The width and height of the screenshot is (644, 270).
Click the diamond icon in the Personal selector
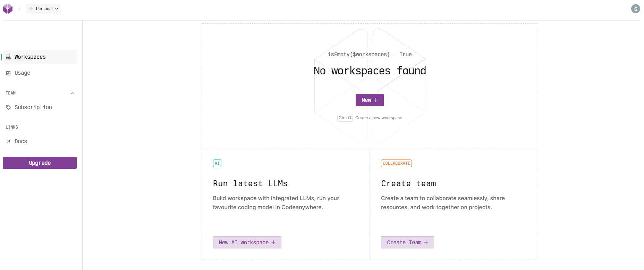click(x=31, y=9)
